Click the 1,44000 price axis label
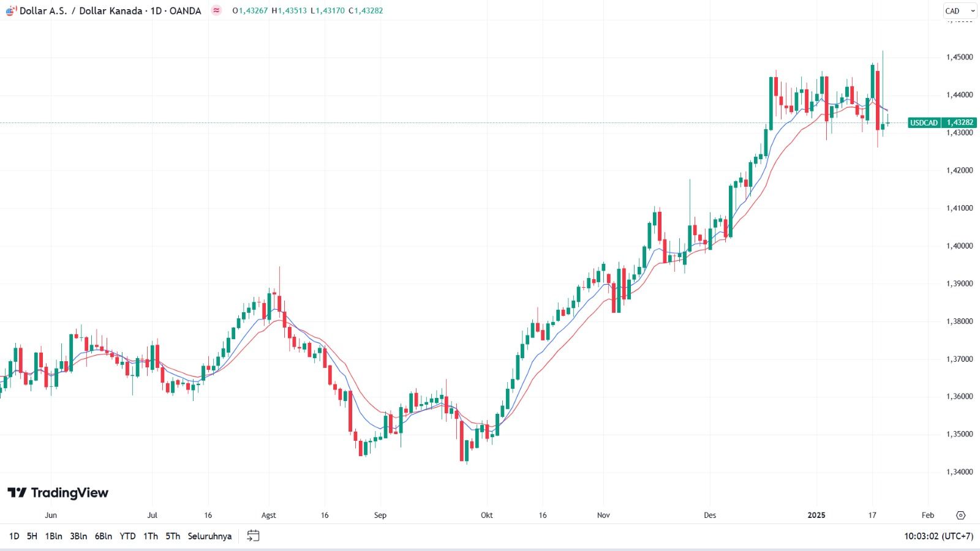Screen dimensions: 980x551 [x=959, y=95]
